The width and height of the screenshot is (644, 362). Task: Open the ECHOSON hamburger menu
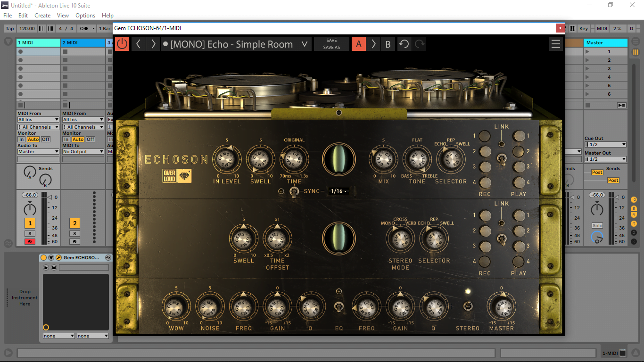click(x=556, y=44)
